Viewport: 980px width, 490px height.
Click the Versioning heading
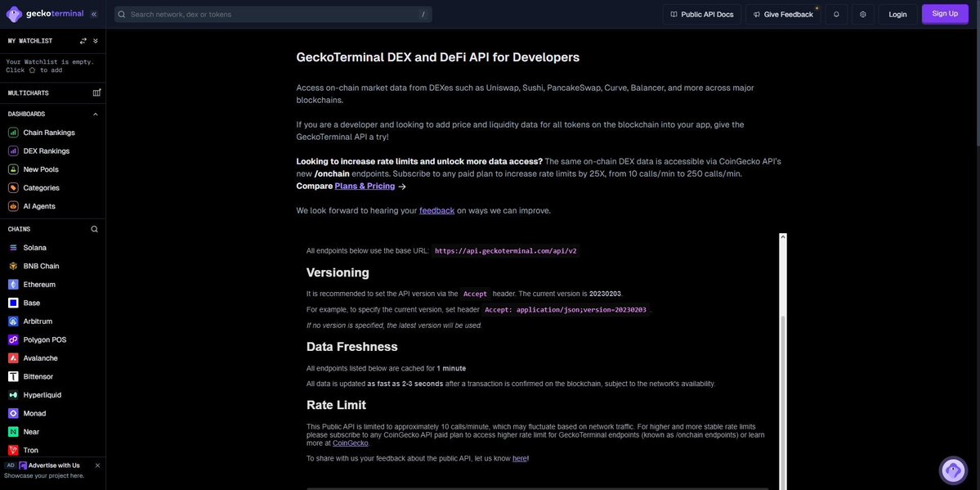338,273
